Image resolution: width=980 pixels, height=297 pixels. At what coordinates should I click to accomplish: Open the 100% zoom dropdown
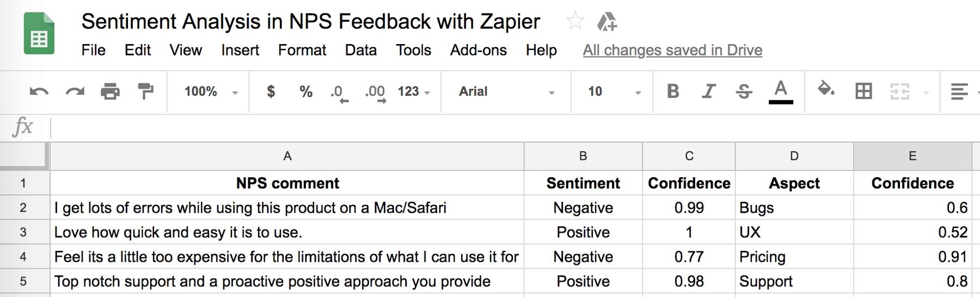211,91
